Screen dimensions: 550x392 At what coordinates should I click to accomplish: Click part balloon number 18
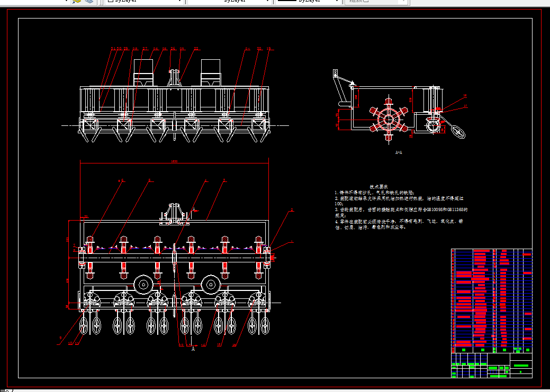point(465,95)
